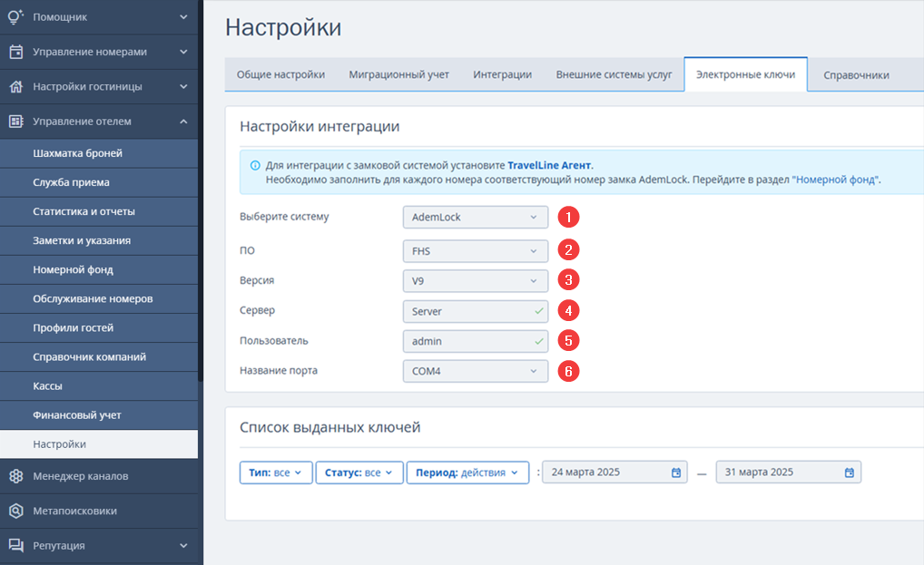Screen dimensions: 924x565
Task: Open the Выберите систему AdemLock dropdown
Action: pos(476,217)
